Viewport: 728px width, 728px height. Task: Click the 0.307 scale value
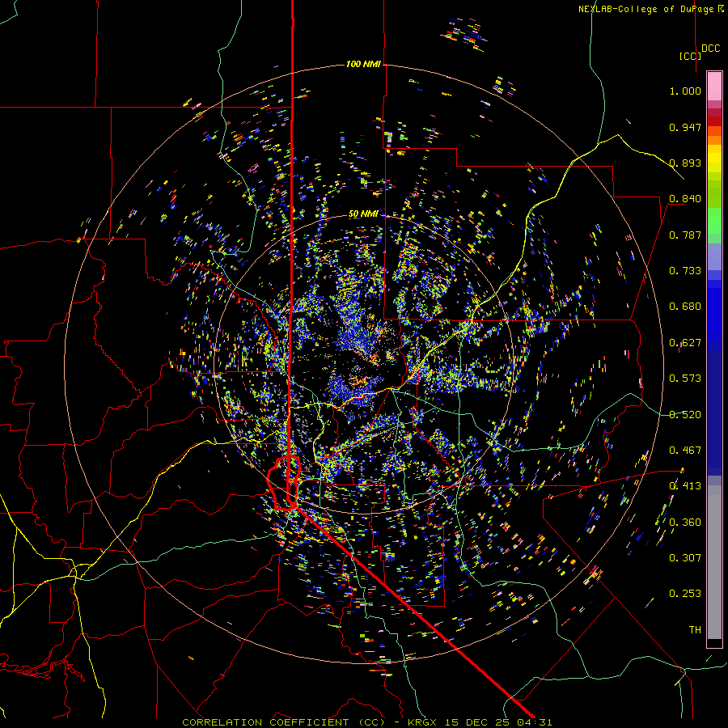click(685, 558)
